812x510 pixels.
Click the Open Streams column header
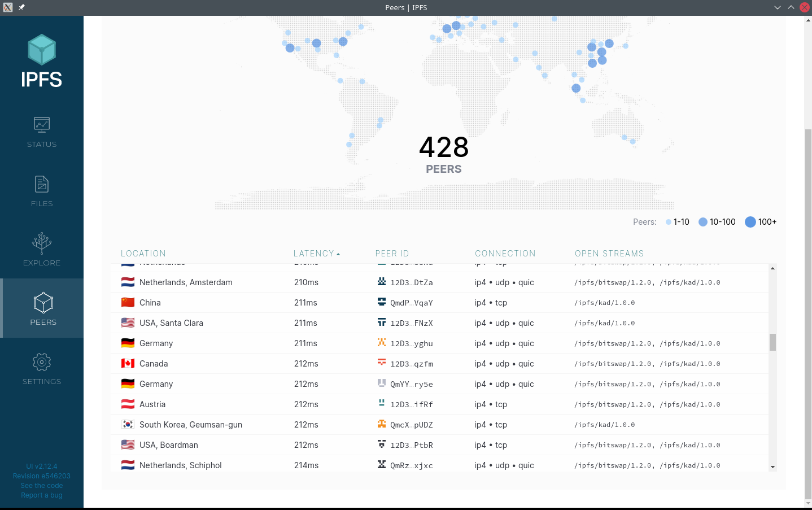pos(609,254)
